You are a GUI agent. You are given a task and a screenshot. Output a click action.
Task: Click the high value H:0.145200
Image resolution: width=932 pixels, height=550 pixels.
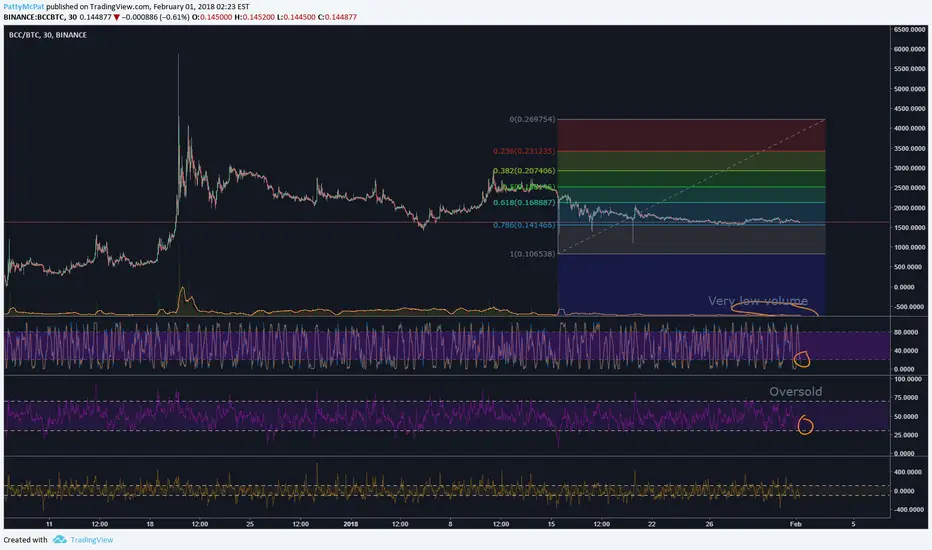pos(254,17)
